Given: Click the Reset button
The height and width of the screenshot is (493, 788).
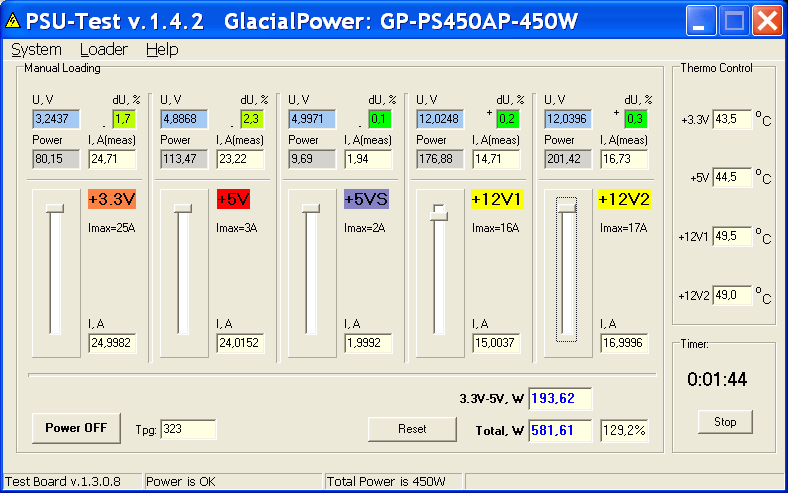Looking at the screenshot, I should (412, 429).
